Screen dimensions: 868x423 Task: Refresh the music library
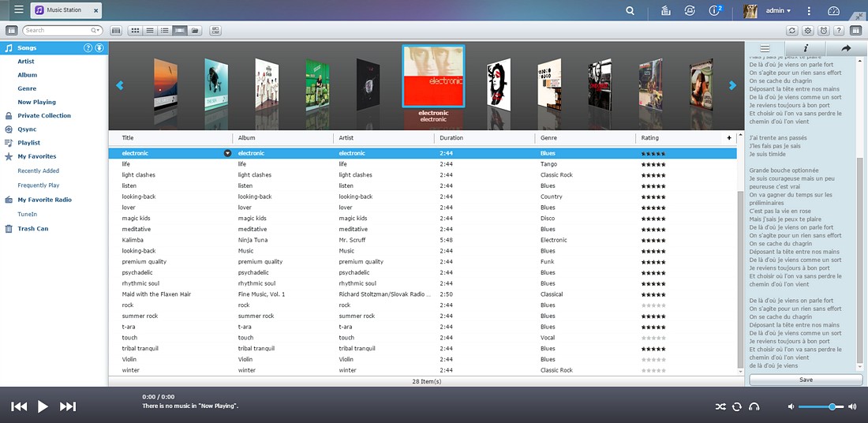(792, 31)
